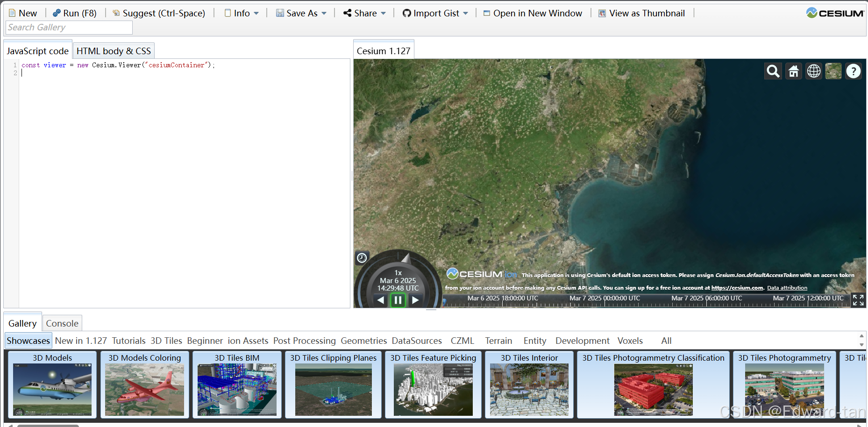
Task: Open the navigation help question mark
Action: [x=853, y=71]
